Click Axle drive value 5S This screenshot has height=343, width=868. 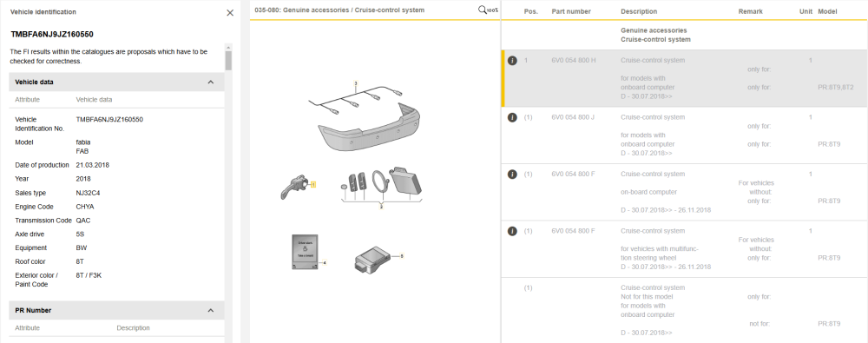point(80,234)
